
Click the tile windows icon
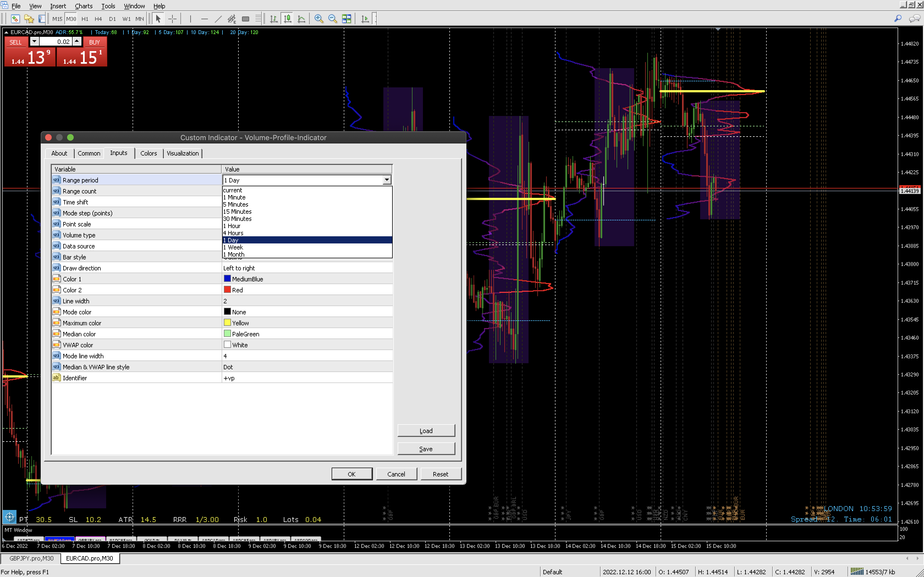pos(346,19)
